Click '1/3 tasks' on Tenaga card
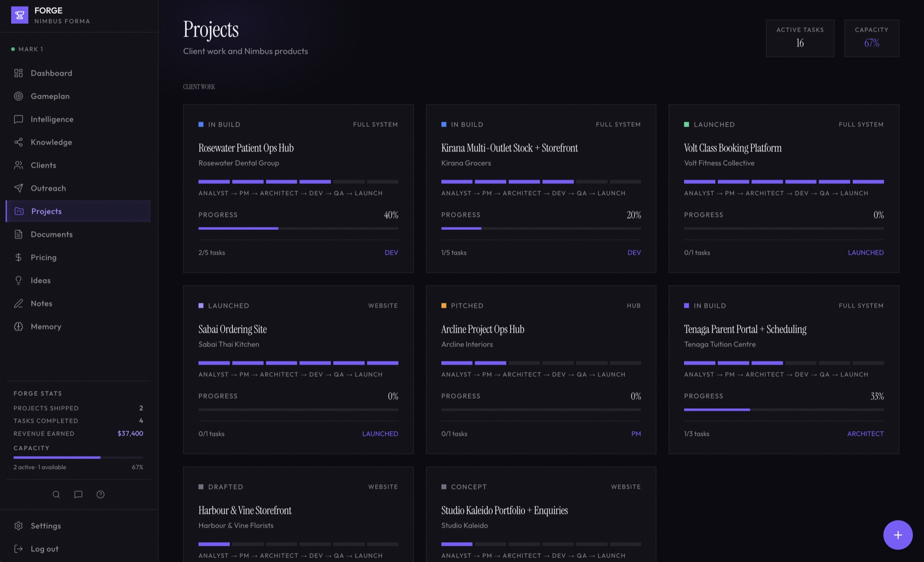Image resolution: width=924 pixels, height=562 pixels. click(697, 434)
